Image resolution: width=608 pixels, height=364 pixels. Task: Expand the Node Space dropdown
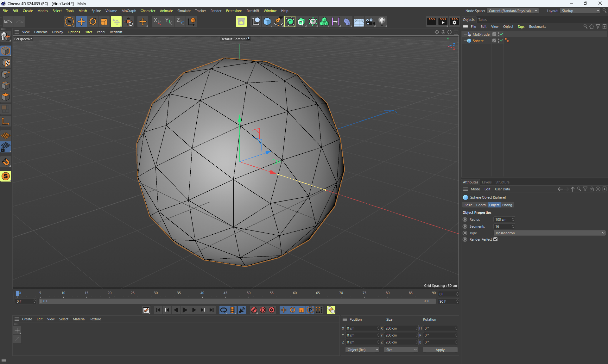[x=512, y=11]
